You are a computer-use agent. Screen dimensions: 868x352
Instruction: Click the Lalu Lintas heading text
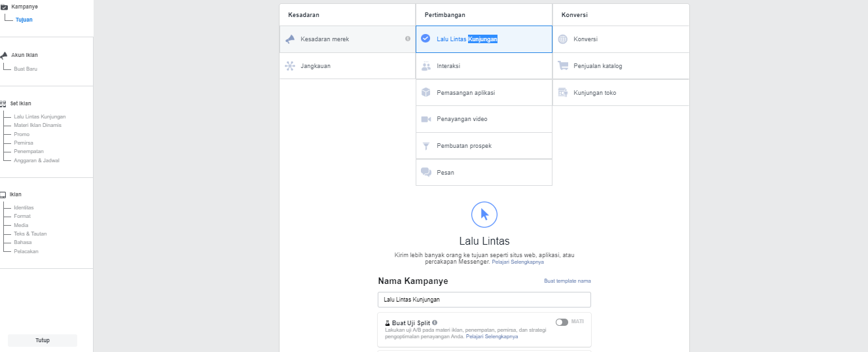click(484, 241)
